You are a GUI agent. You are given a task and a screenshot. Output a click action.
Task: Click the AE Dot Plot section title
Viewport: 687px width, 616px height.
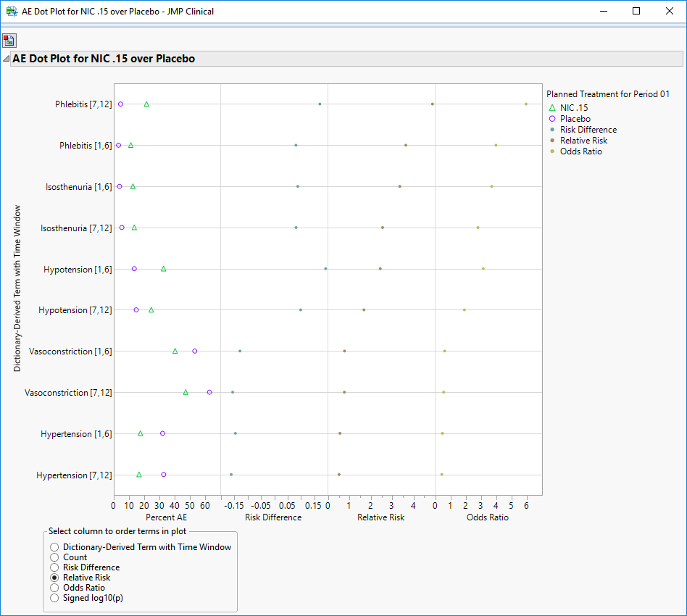coord(104,59)
